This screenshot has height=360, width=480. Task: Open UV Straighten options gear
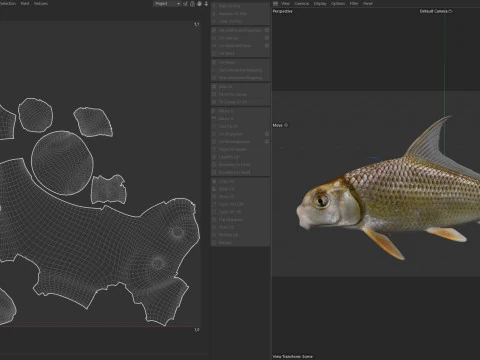pos(267,134)
